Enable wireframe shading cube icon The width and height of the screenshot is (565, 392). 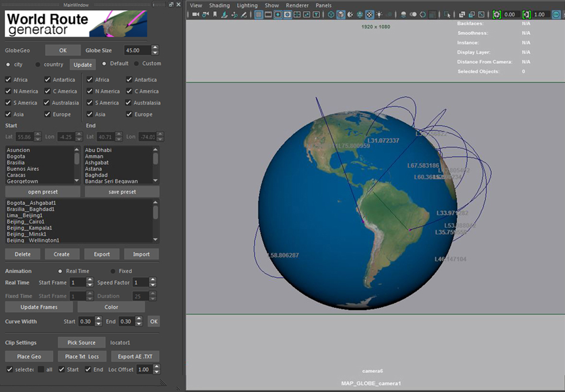[x=331, y=14]
